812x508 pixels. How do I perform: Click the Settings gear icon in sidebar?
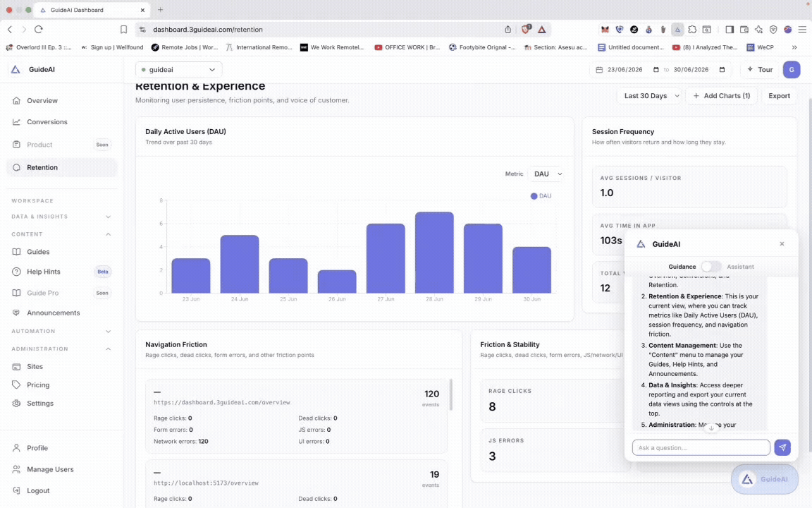17,404
